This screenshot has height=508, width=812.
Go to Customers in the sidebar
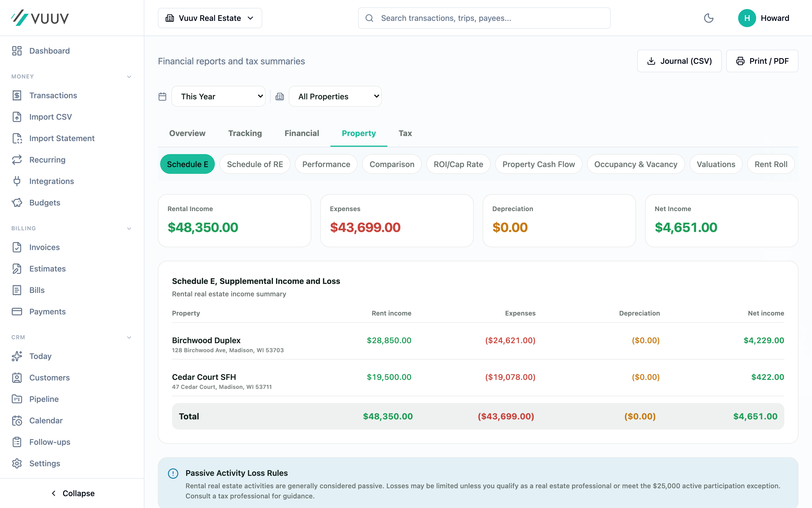tap(72, 378)
